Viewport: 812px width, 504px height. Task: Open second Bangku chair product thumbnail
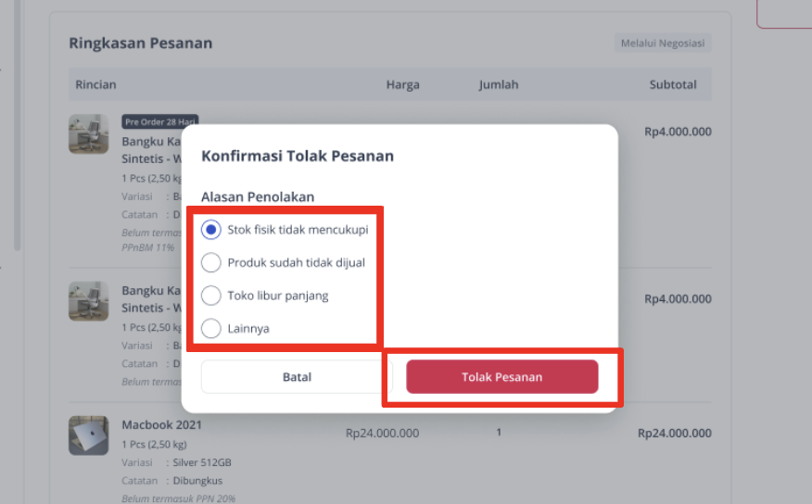(x=89, y=301)
